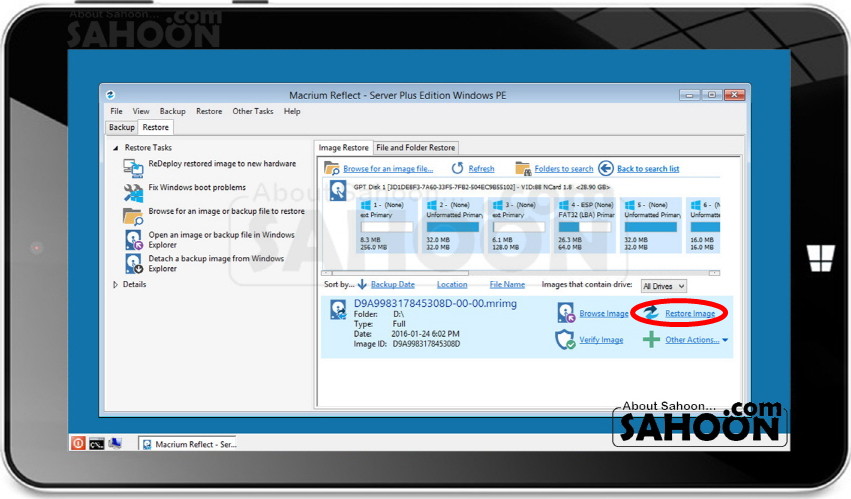Click the Browse Image disk icon

[566, 313]
